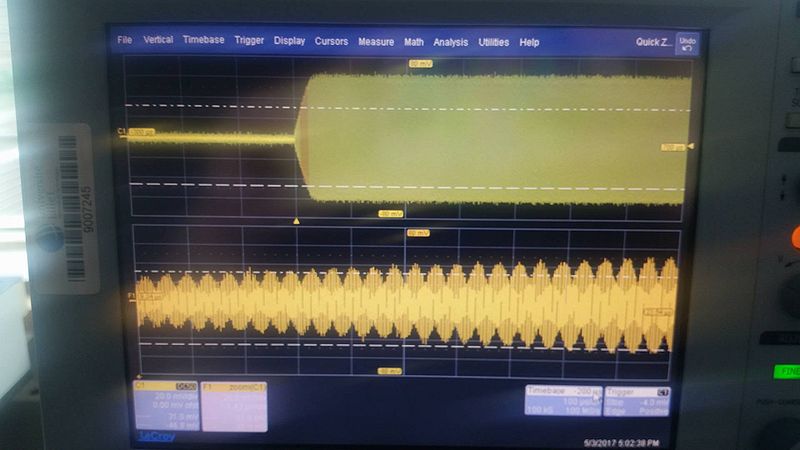Open the C1 channel descriptor box

pyautogui.click(x=166, y=406)
